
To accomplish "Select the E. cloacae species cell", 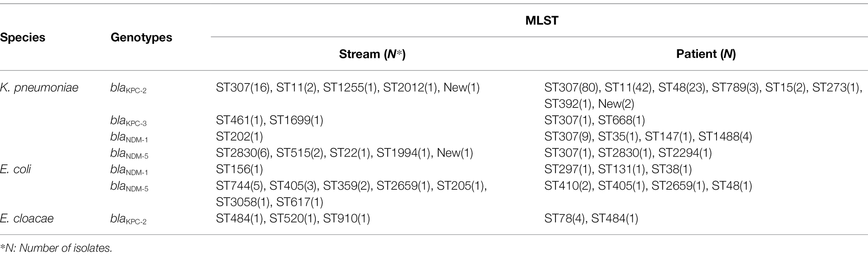I will (27, 219).
